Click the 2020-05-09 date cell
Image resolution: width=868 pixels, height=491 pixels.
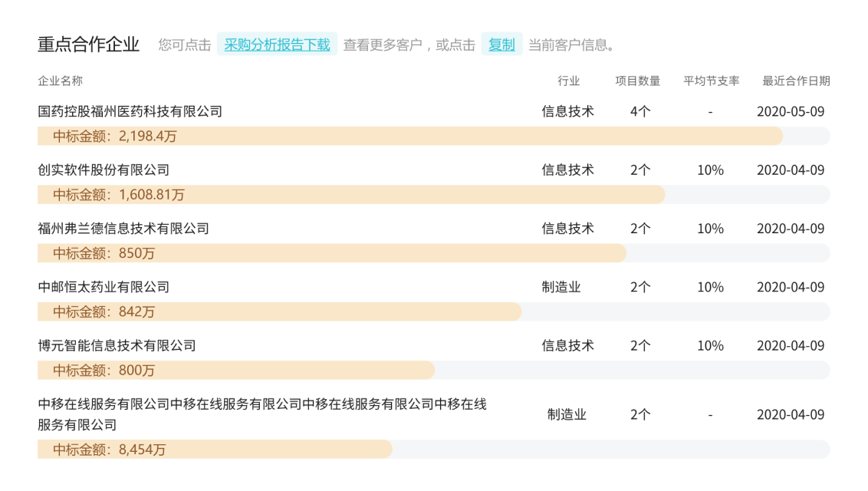pyautogui.click(x=790, y=111)
